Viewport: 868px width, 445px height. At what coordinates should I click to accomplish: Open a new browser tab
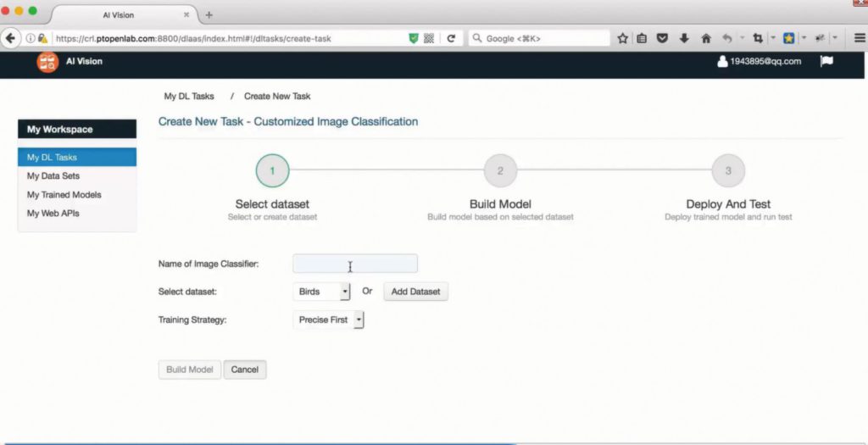[209, 14]
